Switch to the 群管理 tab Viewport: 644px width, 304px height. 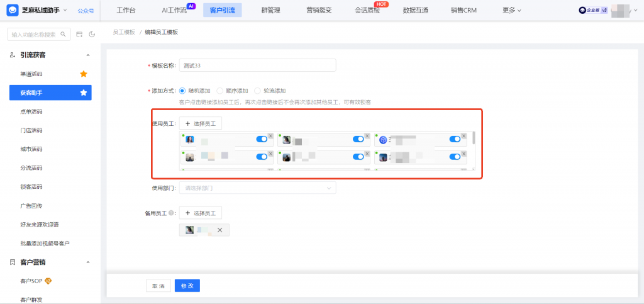pyautogui.click(x=270, y=10)
